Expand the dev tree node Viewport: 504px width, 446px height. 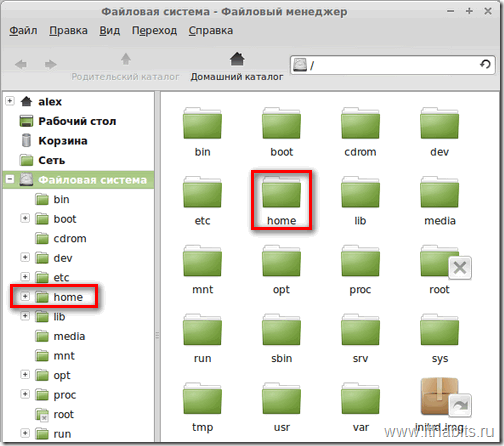(25, 257)
